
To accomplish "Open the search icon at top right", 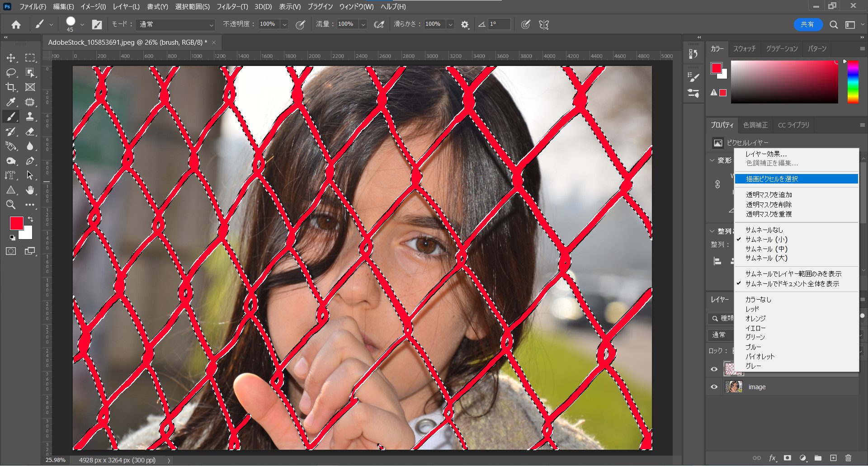I will [x=834, y=25].
